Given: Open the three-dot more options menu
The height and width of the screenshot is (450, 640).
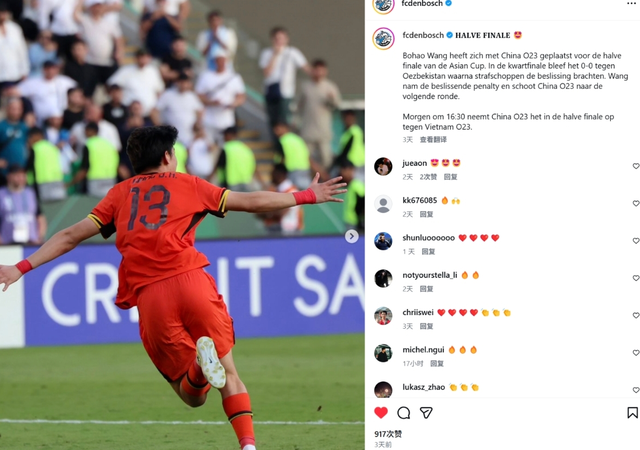Looking at the screenshot, I should point(631,3).
